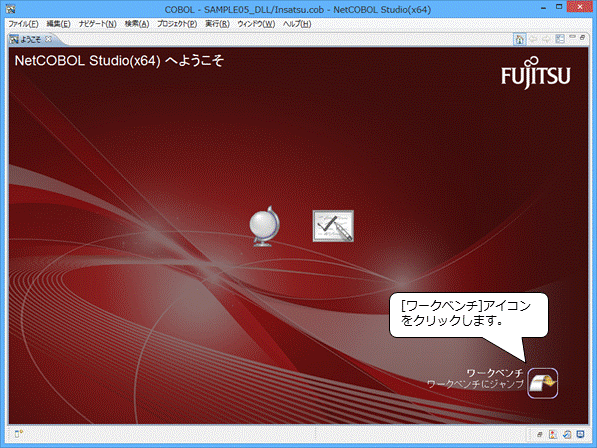Click the ワークベンチにジャンプ caption
Viewport: 597px width, 448px height.
click(x=475, y=384)
